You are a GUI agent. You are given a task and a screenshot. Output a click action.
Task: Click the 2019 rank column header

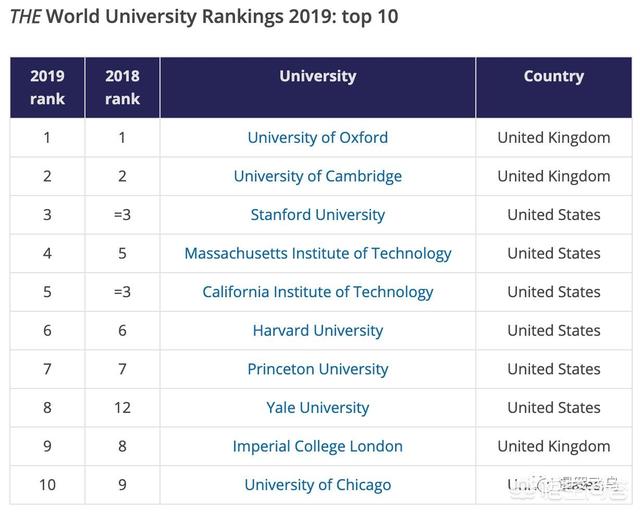coord(47,88)
